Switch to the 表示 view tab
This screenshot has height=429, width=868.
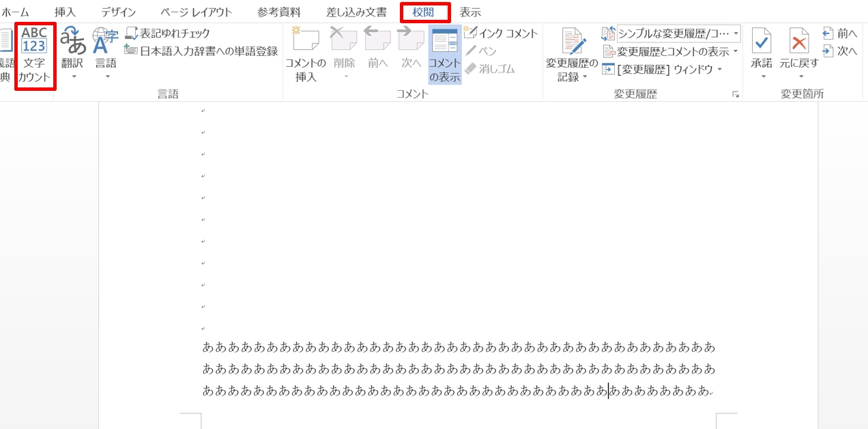coord(470,12)
